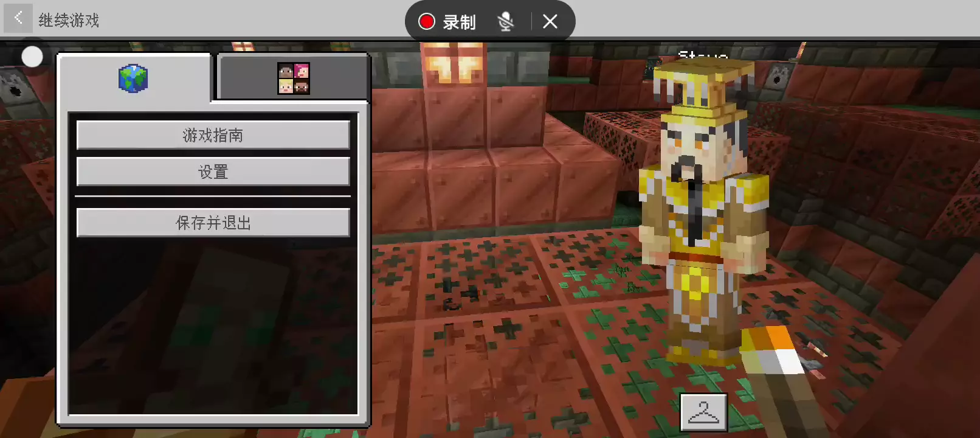Tap the 录制 record label
The image size is (980, 438).
click(459, 23)
